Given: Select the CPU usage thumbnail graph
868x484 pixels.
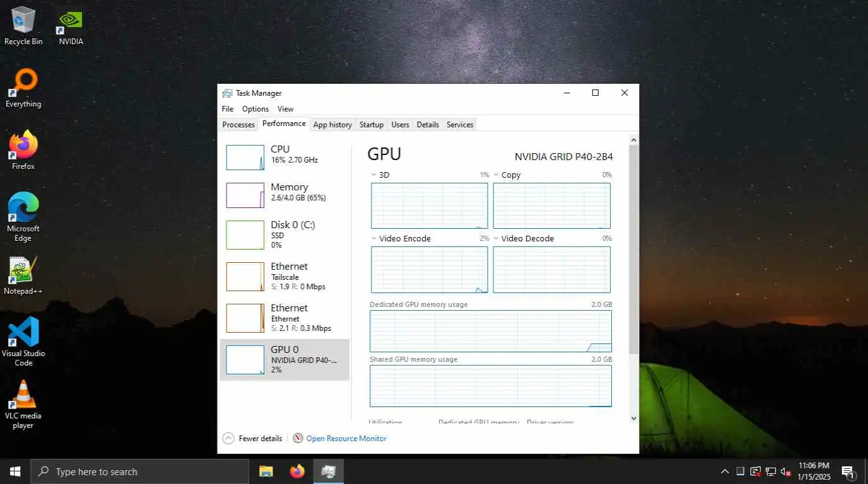Looking at the screenshot, I should tap(245, 158).
